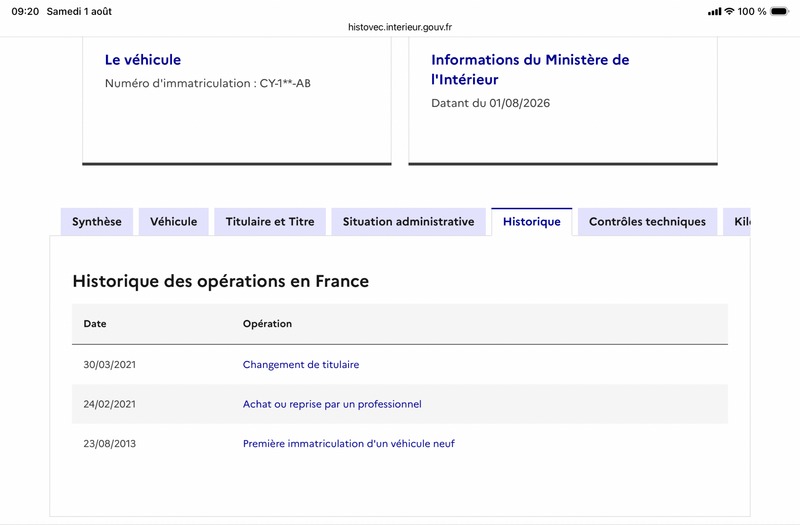Click Informations du Ministère de l'Intérieur heading
Screen dimensions: 800x525
[x=530, y=69]
